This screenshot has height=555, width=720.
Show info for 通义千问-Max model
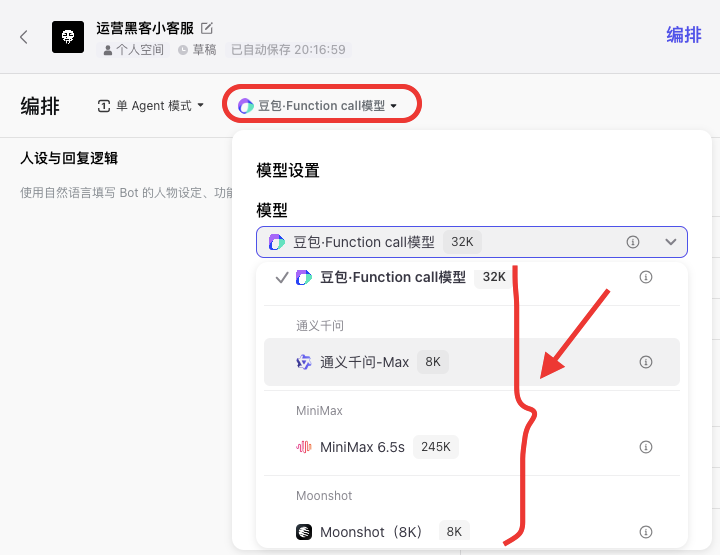(x=646, y=362)
